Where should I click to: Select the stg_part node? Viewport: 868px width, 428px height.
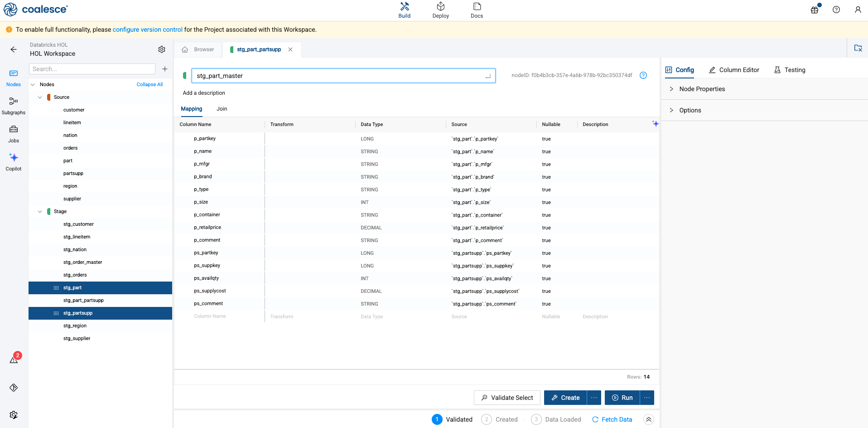100,287
